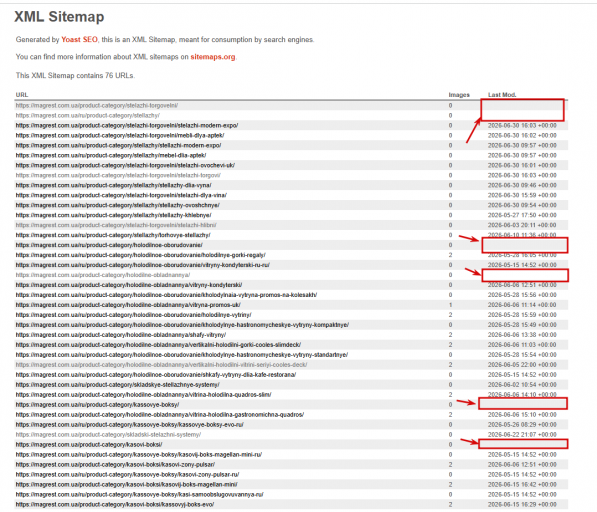Open the ru/product-category/stellazhy/ URL
This screenshot has height=512, width=597.
88,115
